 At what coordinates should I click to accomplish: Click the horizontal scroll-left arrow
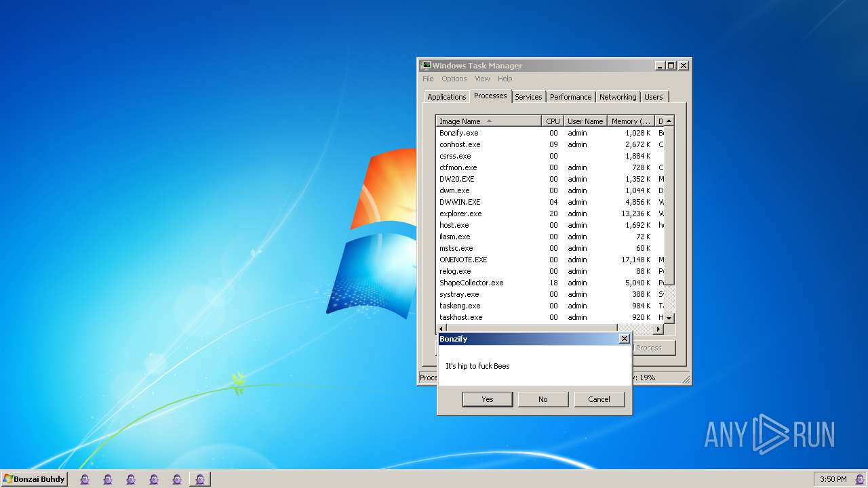(441, 329)
